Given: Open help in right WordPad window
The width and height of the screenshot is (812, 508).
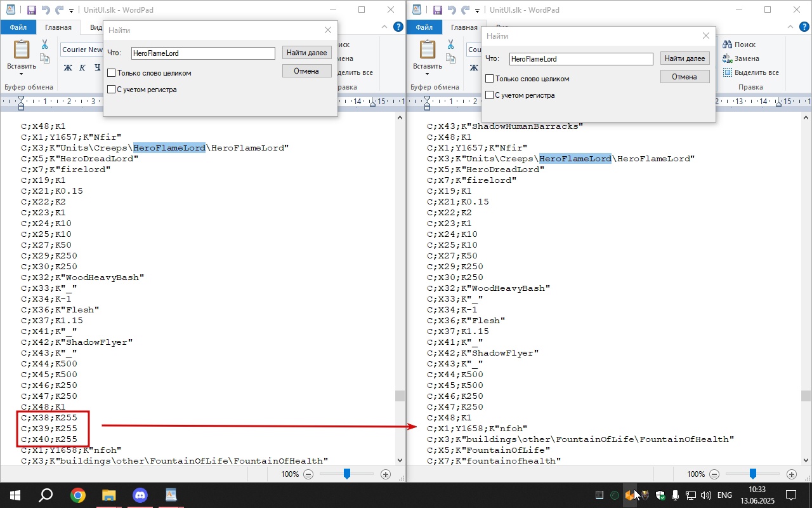Looking at the screenshot, I should click(x=804, y=27).
